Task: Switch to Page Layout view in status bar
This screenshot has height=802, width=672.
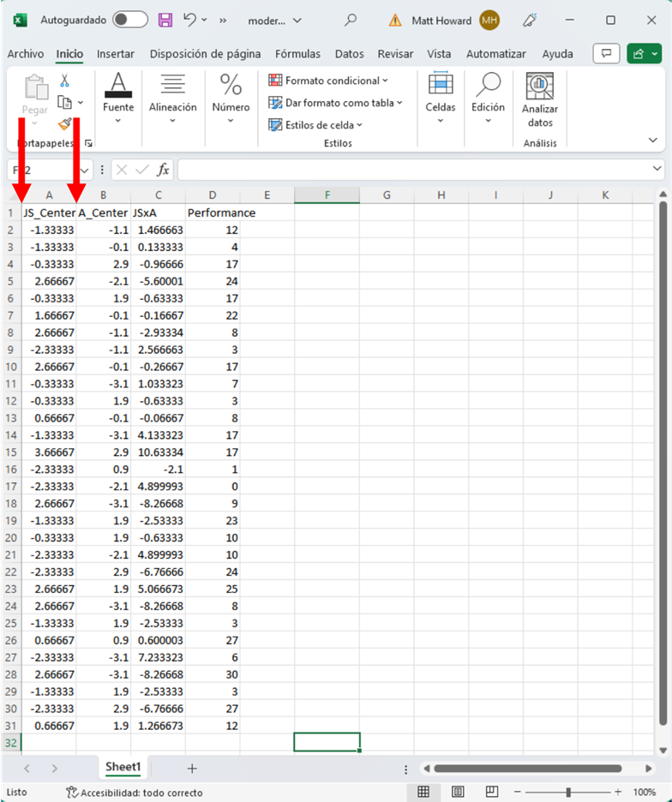Action: [x=458, y=792]
